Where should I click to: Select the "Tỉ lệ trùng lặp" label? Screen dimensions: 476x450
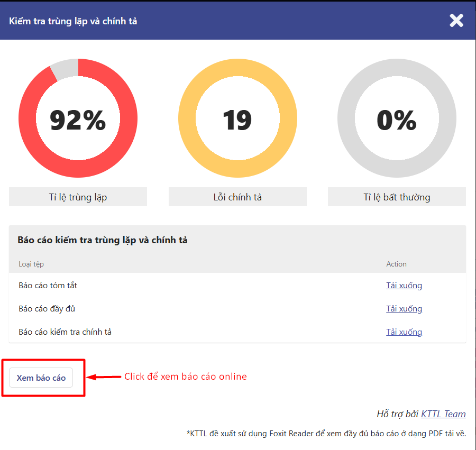pos(78,197)
